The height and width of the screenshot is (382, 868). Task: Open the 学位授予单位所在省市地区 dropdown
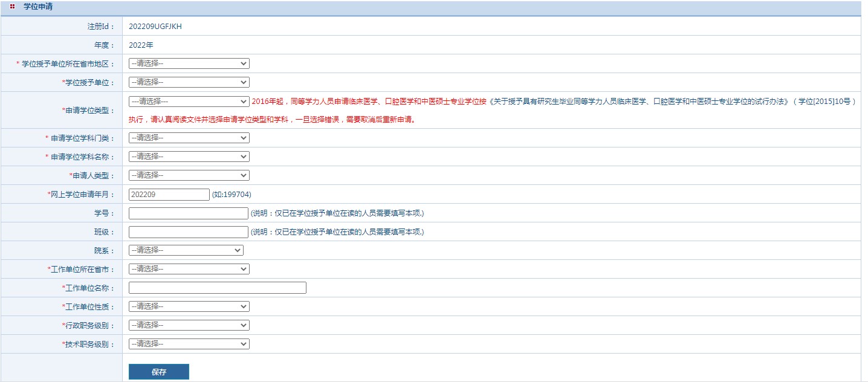click(189, 63)
